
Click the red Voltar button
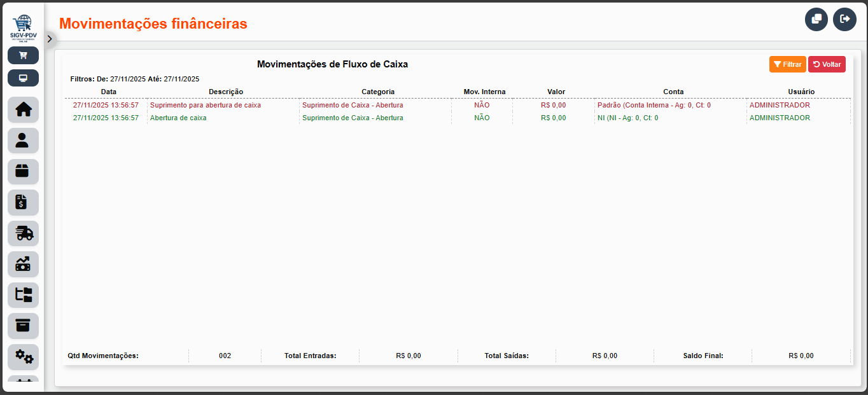pos(827,64)
